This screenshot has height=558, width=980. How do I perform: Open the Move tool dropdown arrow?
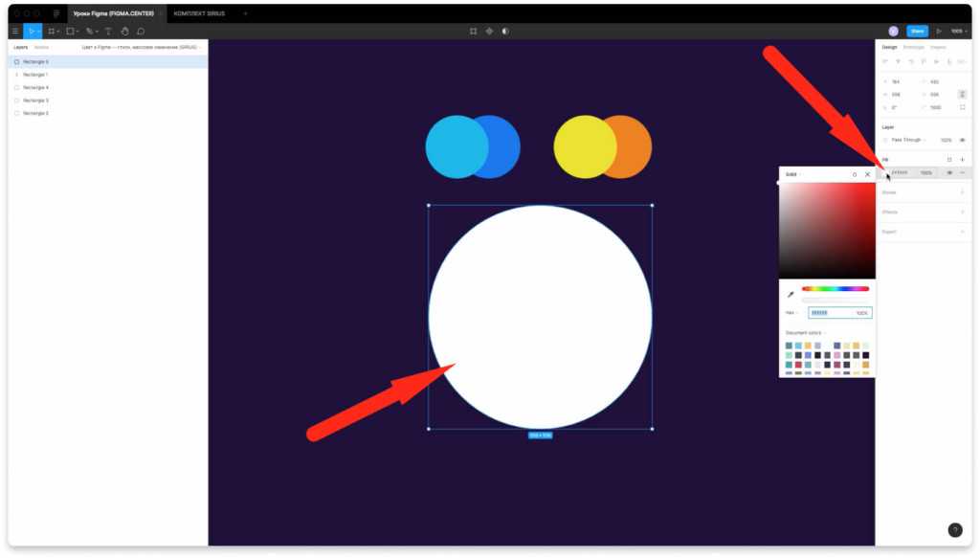(38, 32)
